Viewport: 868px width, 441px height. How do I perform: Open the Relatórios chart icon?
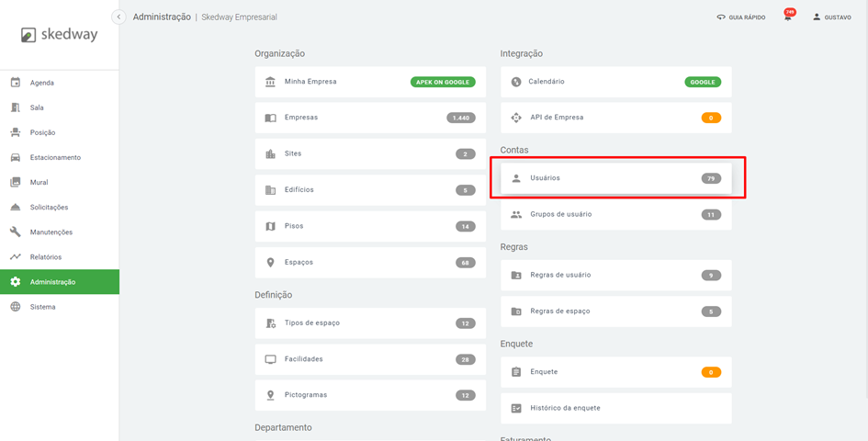click(16, 257)
